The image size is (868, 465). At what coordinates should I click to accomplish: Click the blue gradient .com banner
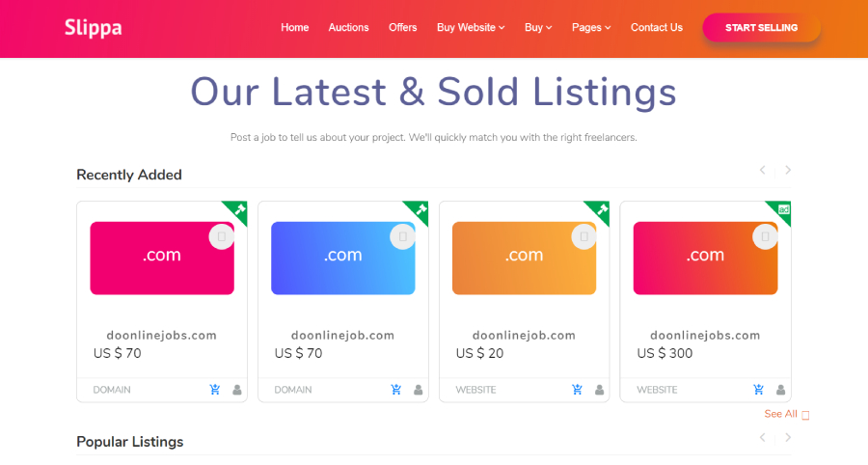[x=342, y=258]
